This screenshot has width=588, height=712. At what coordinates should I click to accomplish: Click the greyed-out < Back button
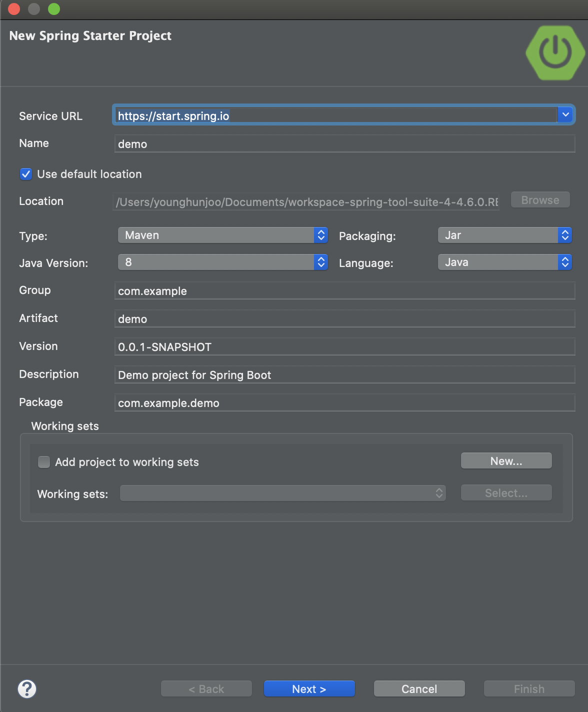[x=206, y=689]
